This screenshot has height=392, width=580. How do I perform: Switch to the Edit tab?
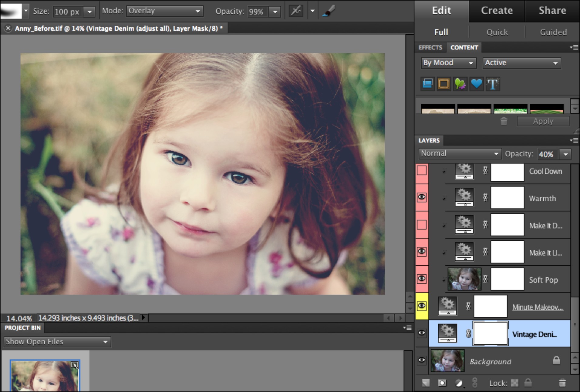(441, 11)
